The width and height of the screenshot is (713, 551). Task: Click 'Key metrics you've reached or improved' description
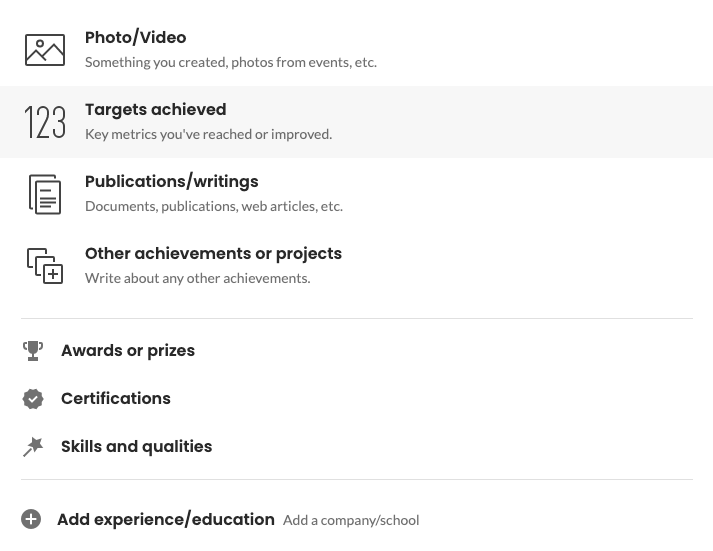(x=209, y=135)
